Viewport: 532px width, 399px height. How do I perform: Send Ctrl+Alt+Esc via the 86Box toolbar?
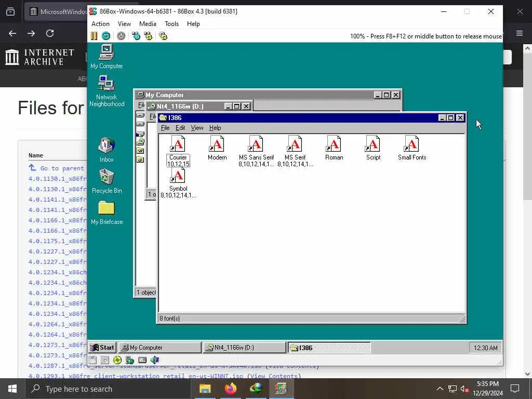click(x=148, y=36)
